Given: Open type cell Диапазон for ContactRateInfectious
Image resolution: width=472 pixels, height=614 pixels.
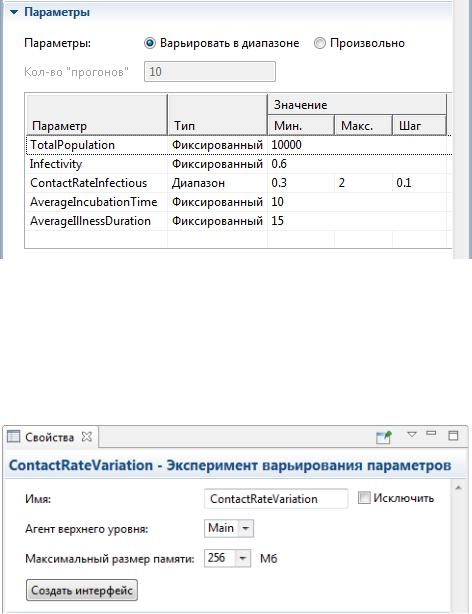Looking at the screenshot, I should (x=217, y=183).
